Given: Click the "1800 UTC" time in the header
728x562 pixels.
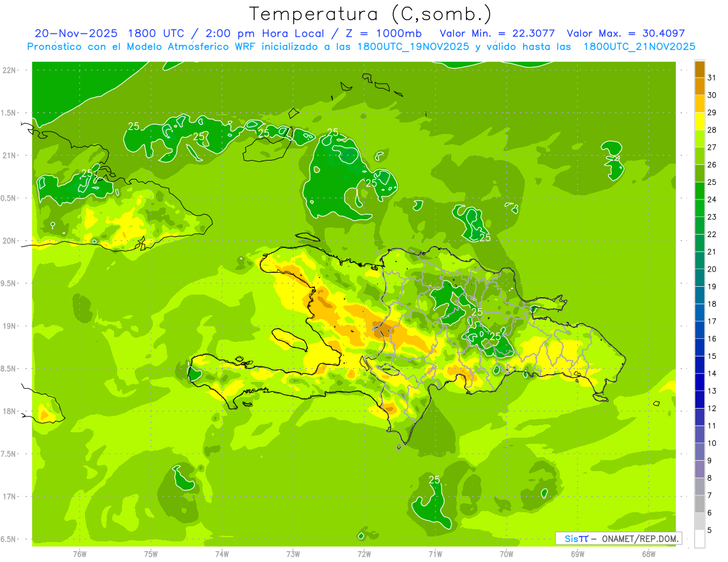Looking at the screenshot, I should point(156,33).
